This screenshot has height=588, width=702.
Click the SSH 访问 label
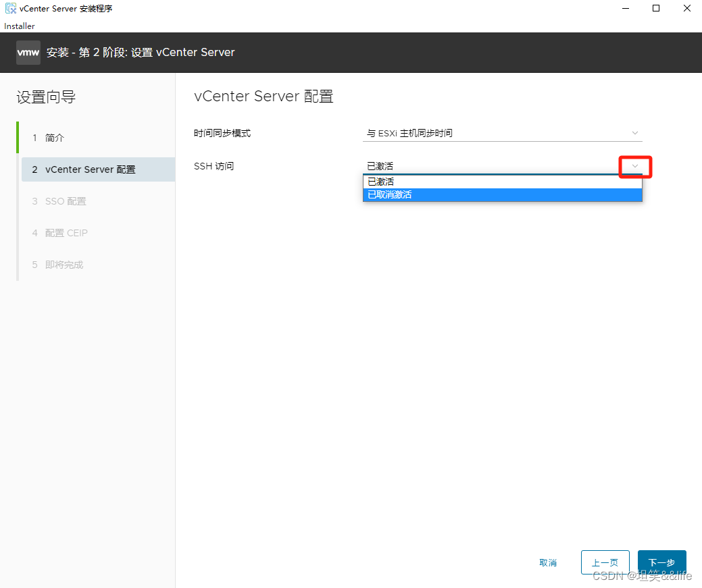[x=214, y=166]
